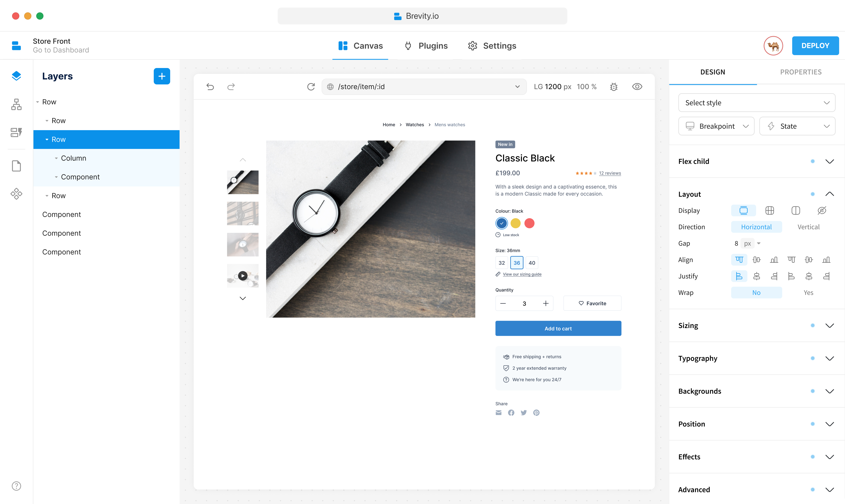Click the redo arrow in canvas toolbar
Image resolution: width=845 pixels, height=504 pixels.
(231, 87)
